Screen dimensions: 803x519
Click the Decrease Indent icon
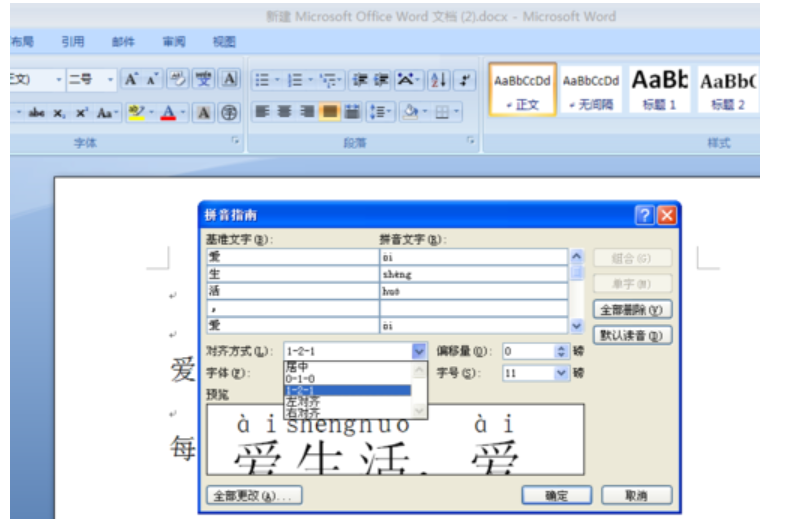click(x=360, y=80)
